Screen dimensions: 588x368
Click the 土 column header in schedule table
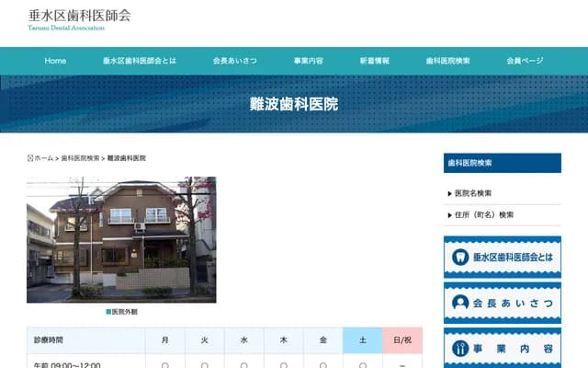[x=362, y=340]
